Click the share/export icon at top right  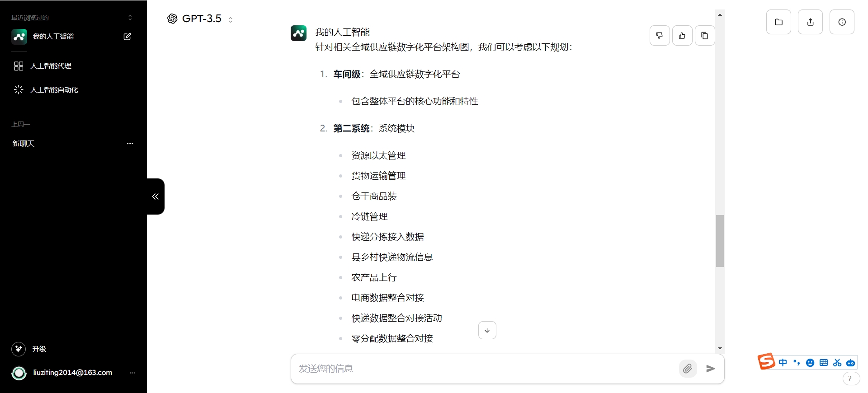click(x=810, y=22)
